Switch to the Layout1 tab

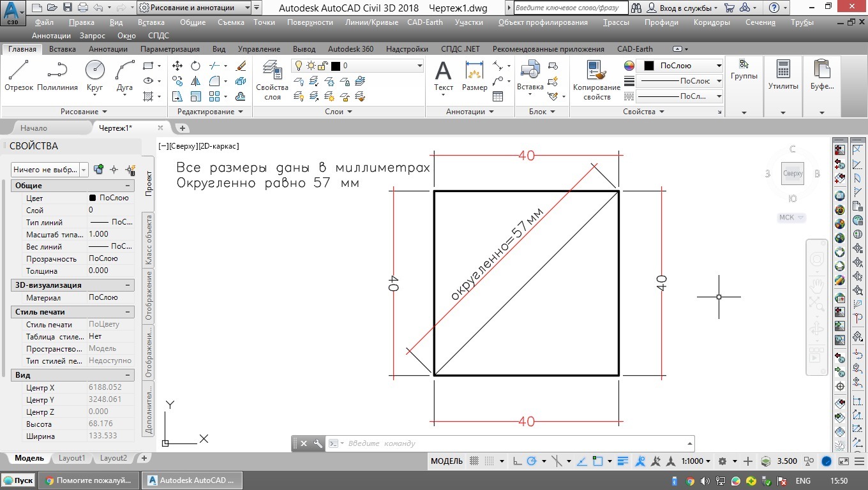click(71, 458)
